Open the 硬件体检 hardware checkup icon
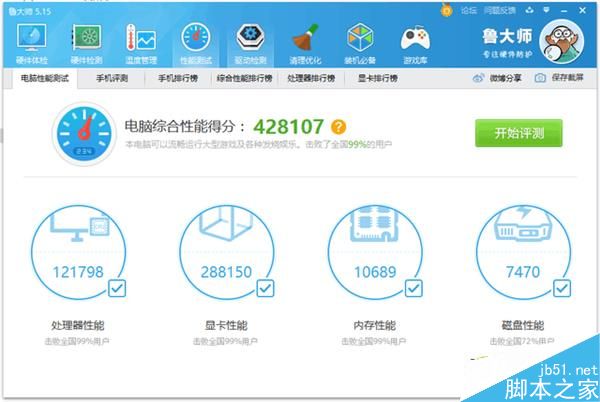 [31, 37]
